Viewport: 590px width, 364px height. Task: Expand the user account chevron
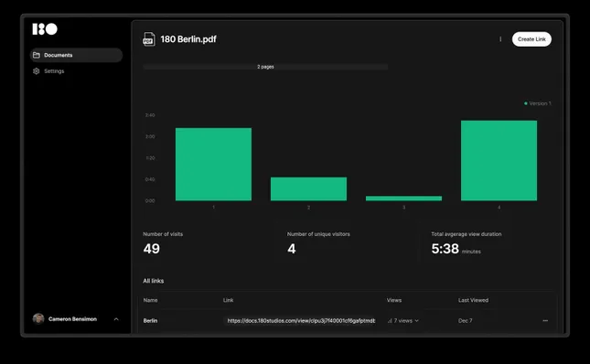116,319
